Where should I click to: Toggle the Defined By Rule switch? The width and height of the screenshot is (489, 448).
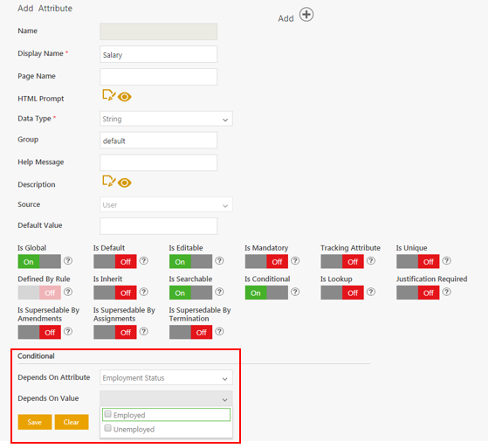(x=39, y=293)
